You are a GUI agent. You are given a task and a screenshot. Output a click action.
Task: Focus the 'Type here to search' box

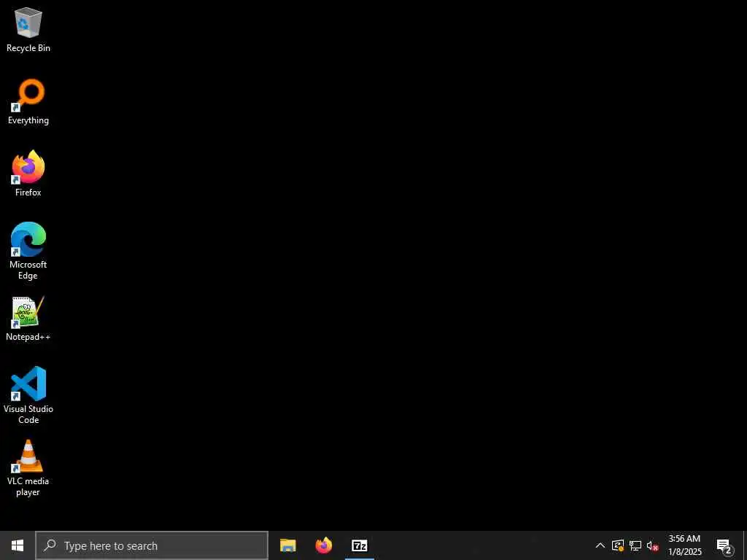[x=152, y=545]
